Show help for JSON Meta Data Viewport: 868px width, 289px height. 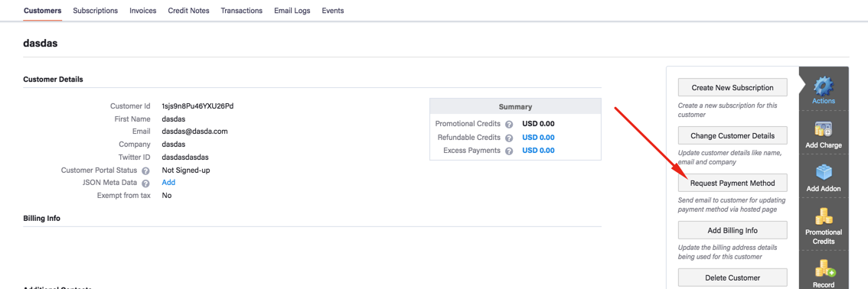(x=146, y=183)
